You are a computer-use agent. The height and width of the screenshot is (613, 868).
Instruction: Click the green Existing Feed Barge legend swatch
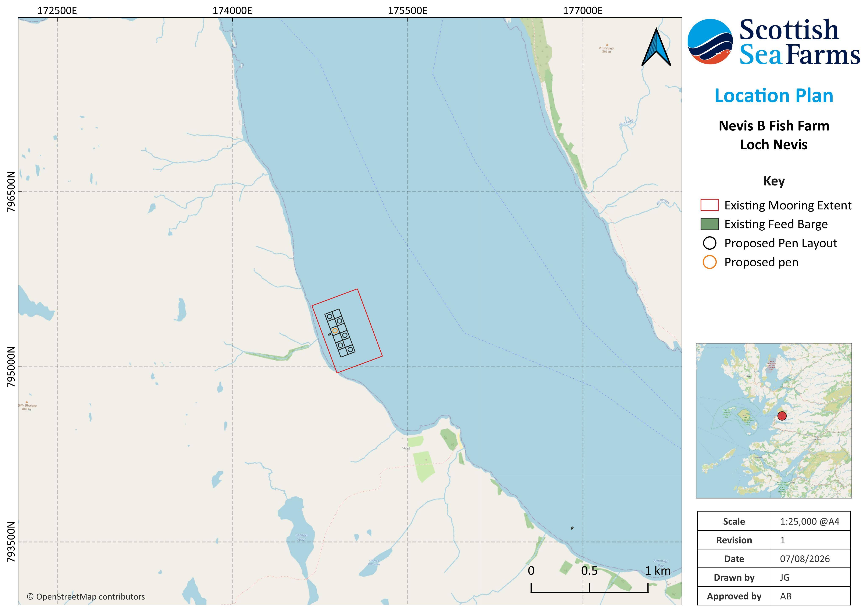point(709,224)
